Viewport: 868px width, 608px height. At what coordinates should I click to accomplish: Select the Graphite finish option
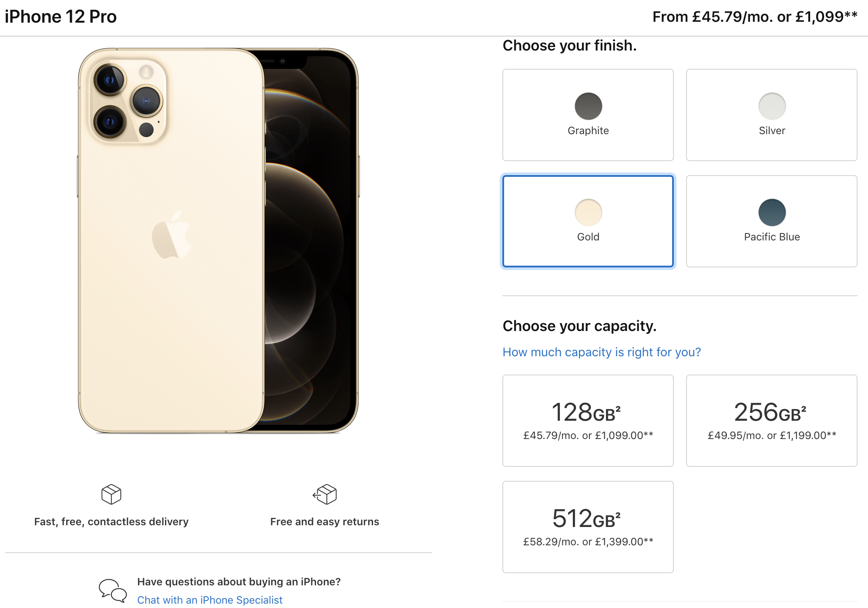(588, 115)
